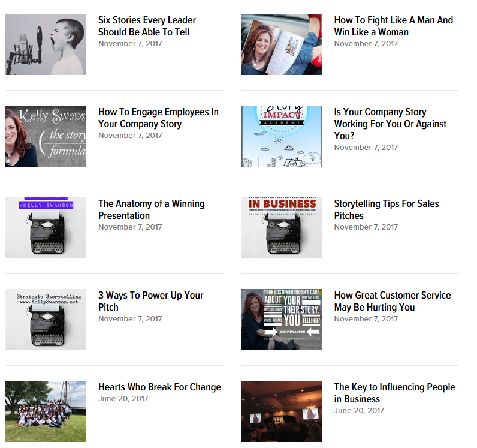Screen dimensions: 477x448
Task: Click the typewriter thumbnail with purple Kelly Swanson label
Action: coord(46,228)
